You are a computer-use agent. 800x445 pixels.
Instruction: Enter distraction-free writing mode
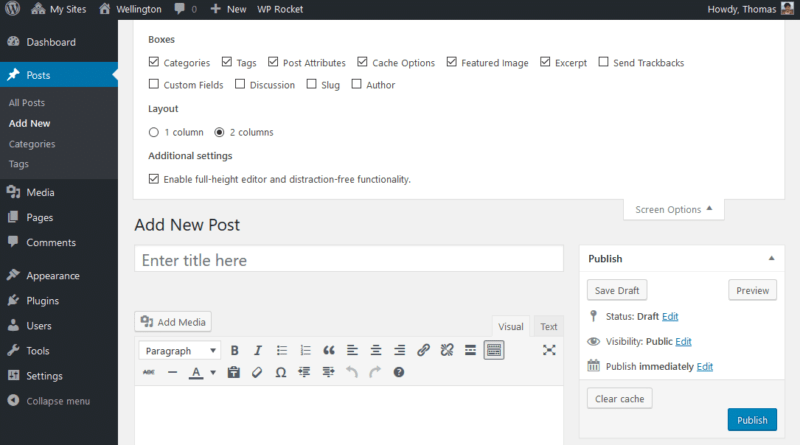[x=549, y=350]
